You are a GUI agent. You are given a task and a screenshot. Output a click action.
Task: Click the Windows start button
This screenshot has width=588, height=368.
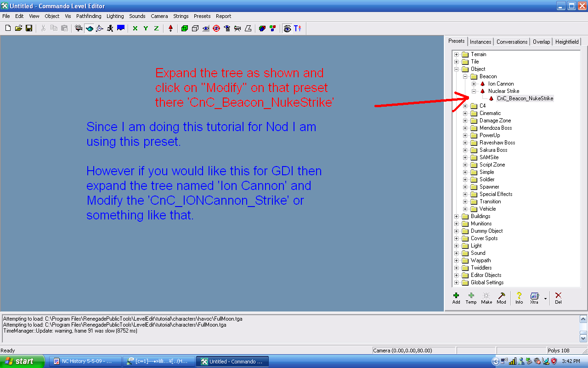(22, 362)
